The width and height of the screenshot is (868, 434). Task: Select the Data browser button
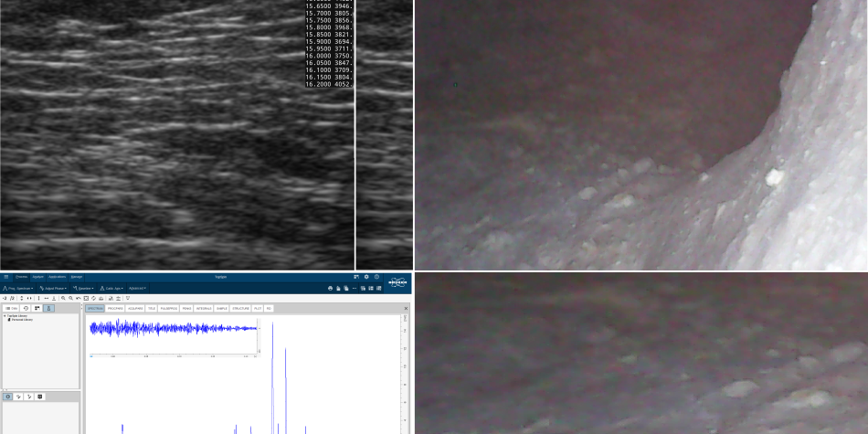[13, 308]
